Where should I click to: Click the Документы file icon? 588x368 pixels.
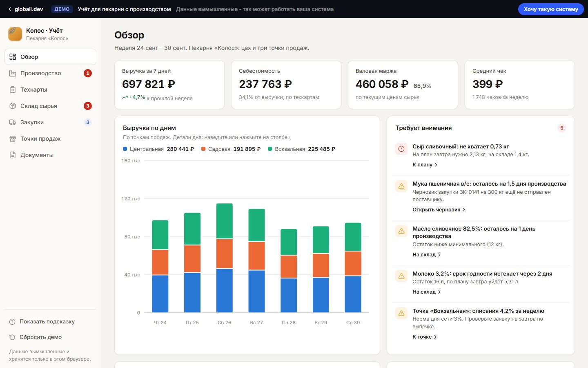point(13,155)
